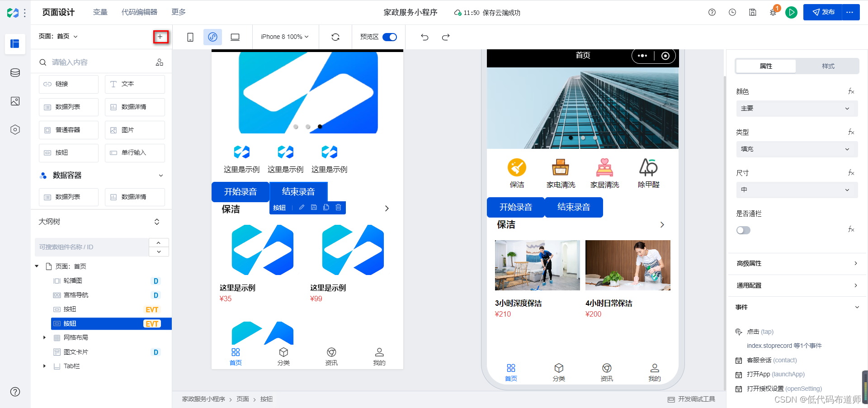Image resolution: width=868 pixels, height=408 pixels.
Task: Switch to mobile phone preview mode
Action: coord(190,37)
